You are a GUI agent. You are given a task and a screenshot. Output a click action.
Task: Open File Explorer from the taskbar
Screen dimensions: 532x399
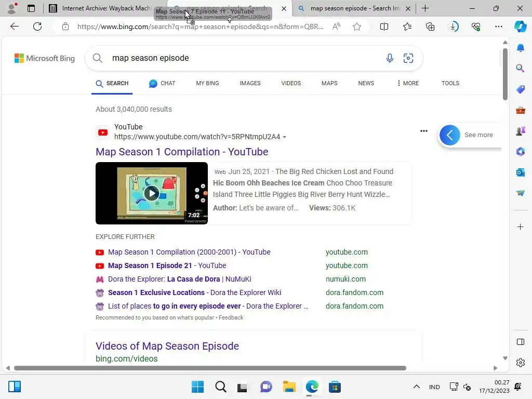click(289, 387)
